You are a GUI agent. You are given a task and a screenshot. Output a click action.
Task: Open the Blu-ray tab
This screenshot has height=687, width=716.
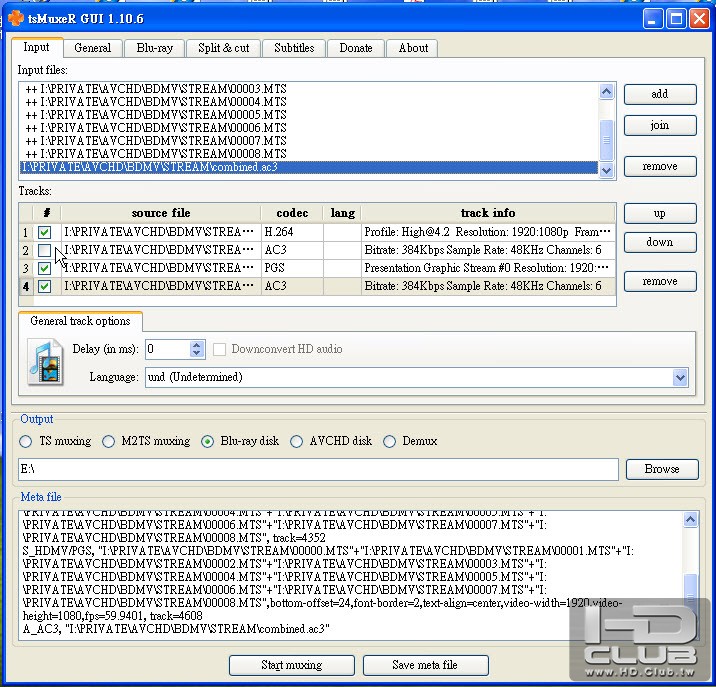154,48
